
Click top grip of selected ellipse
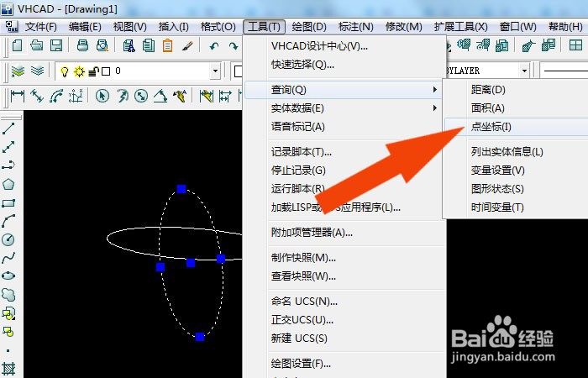tap(181, 189)
